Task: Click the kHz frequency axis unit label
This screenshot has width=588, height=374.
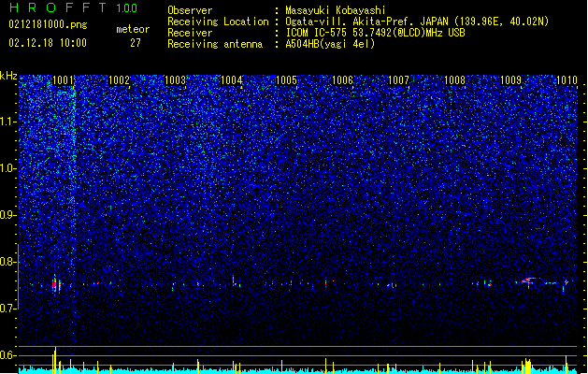Action: point(8,76)
